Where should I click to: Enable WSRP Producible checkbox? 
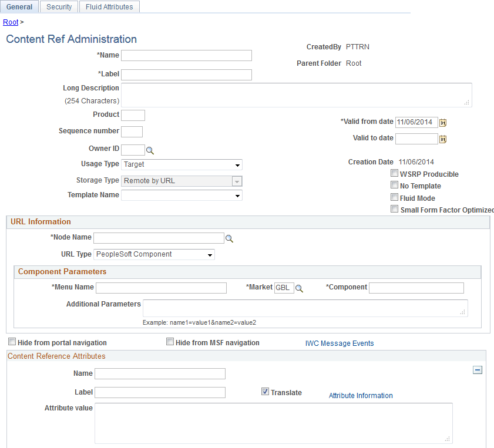tap(395, 173)
